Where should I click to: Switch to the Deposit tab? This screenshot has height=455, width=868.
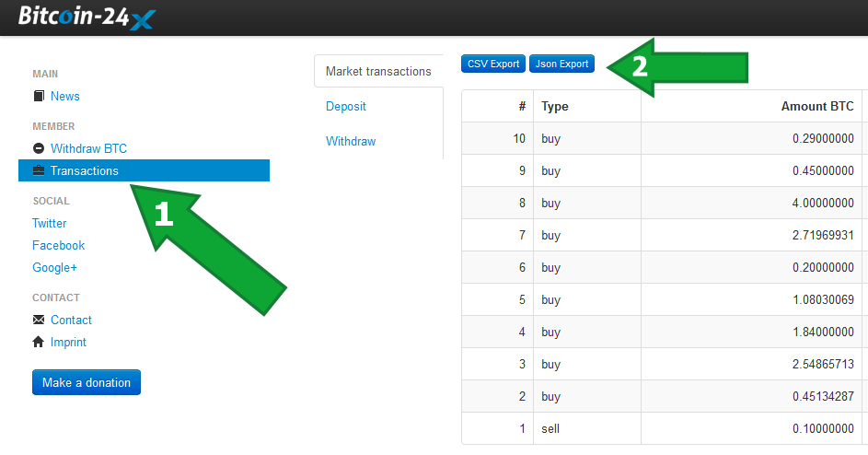346,106
